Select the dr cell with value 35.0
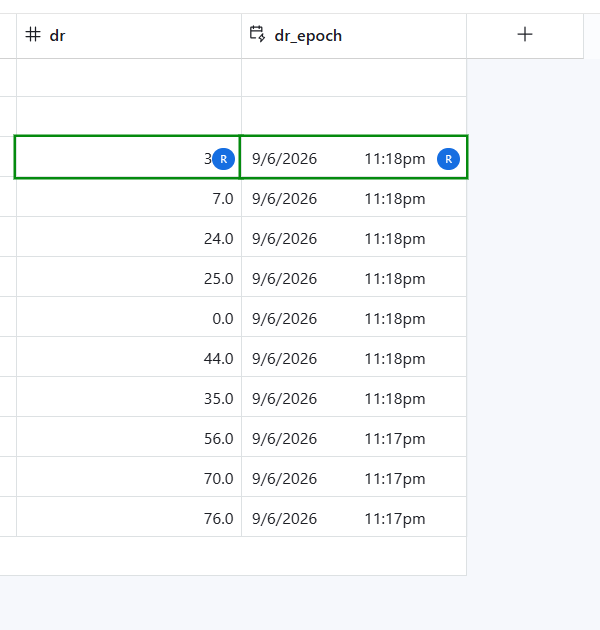Image resolution: width=600 pixels, height=630 pixels. (x=129, y=397)
